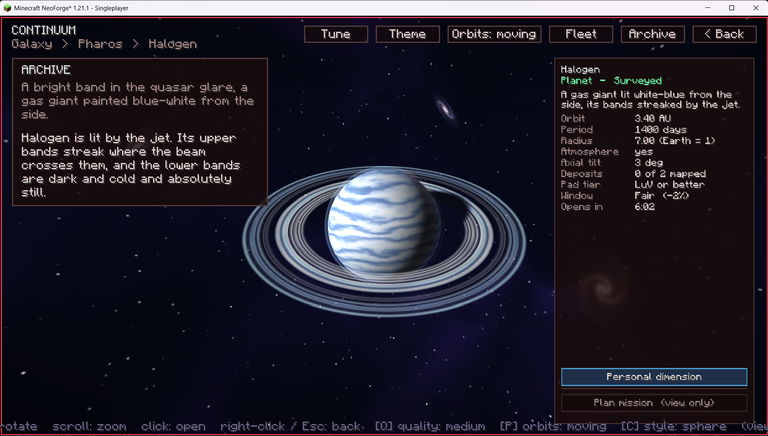Click the [C] style: sphere hint
The image size is (768, 436).
(x=673, y=427)
